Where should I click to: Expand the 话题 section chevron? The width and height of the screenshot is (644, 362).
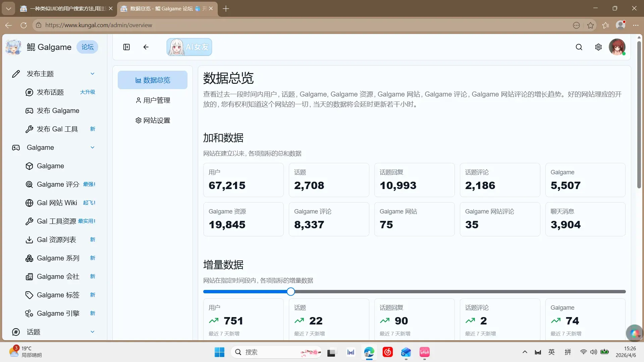93,332
